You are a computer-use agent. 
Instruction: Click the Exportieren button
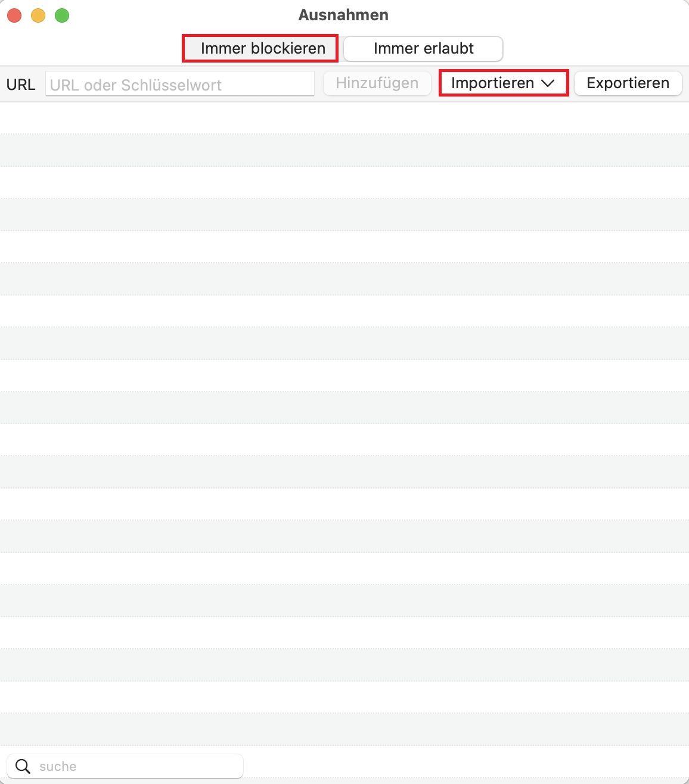pos(628,83)
